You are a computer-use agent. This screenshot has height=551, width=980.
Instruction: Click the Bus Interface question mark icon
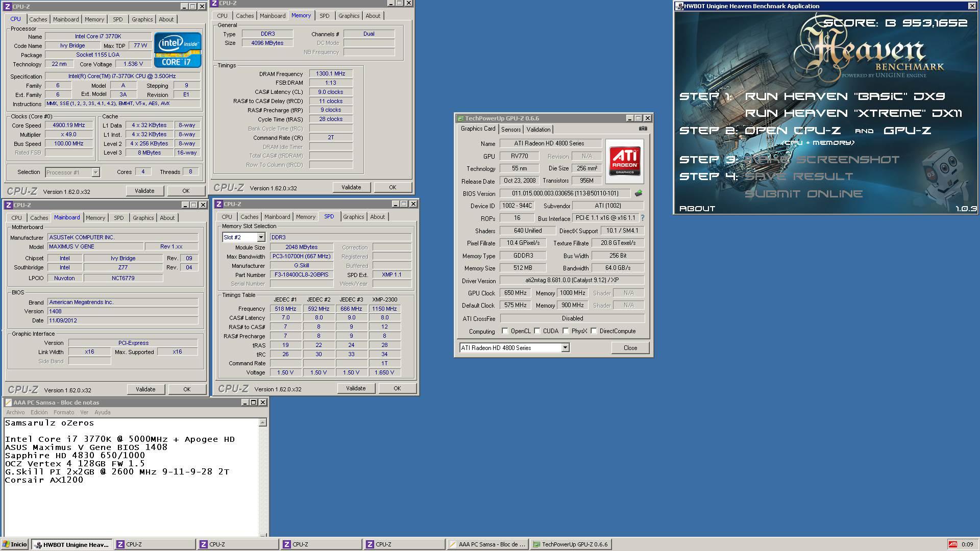pyautogui.click(x=643, y=218)
